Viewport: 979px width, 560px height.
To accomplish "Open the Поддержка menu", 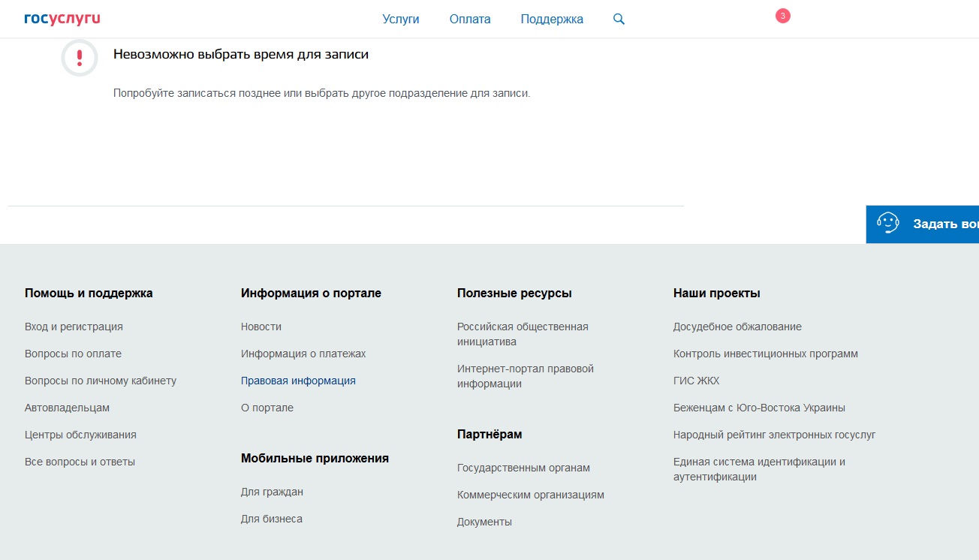I will (x=552, y=20).
